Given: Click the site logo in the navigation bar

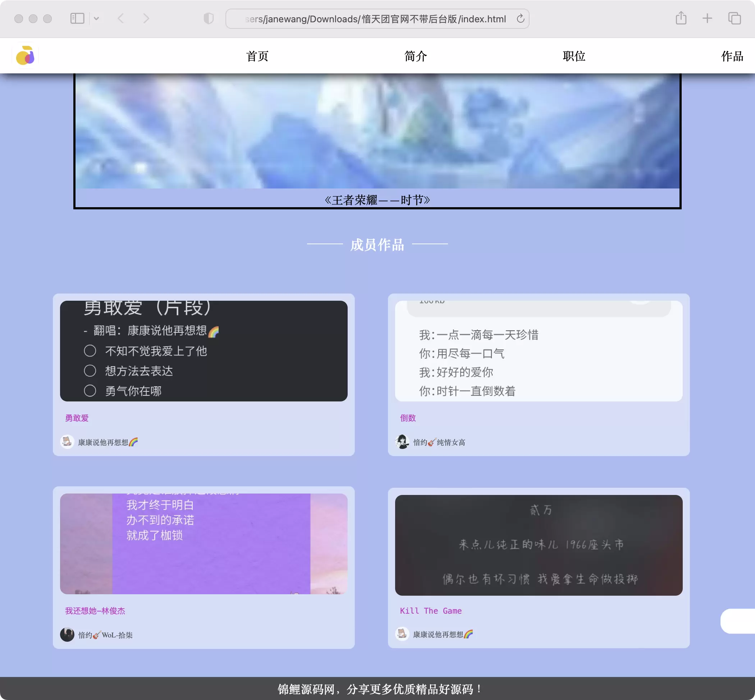Looking at the screenshot, I should tap(25, 56).
